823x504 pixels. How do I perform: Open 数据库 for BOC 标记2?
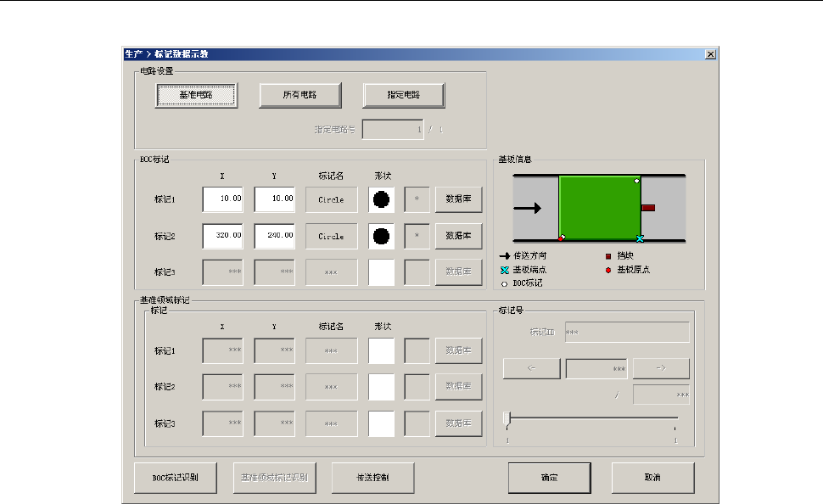[458, 236]
